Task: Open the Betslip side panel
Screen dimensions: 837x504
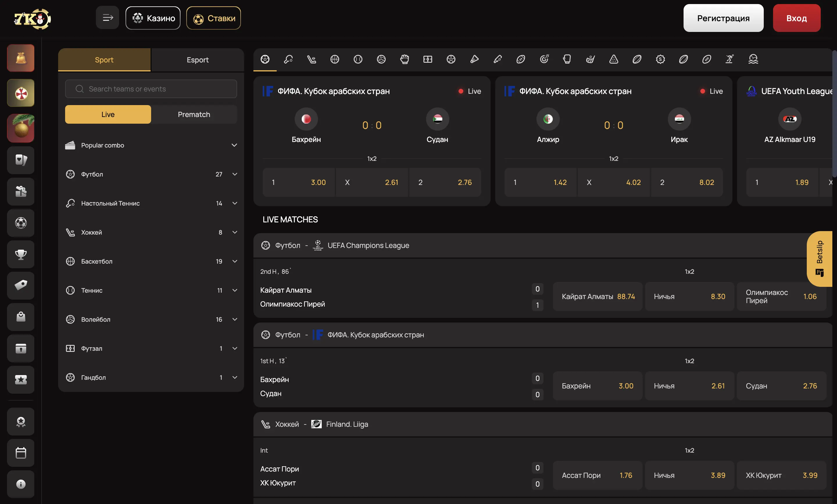Action: 819,259
